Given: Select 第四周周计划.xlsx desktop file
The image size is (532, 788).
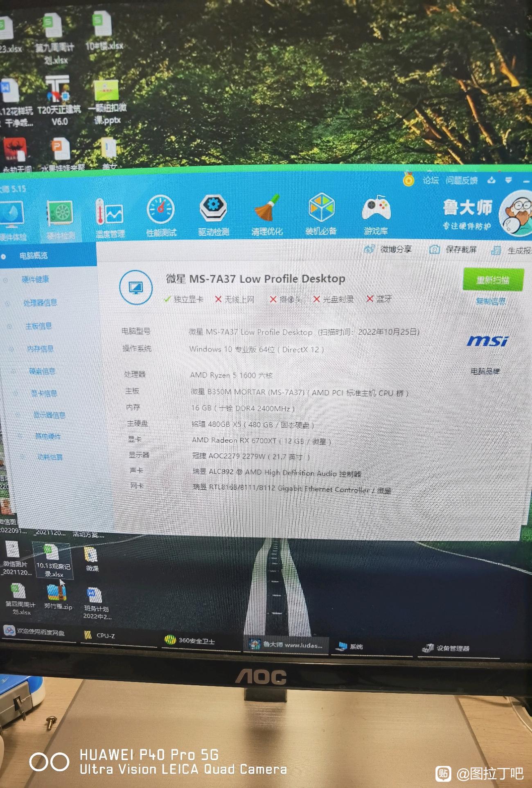Looking at the screenshot, I should tap(20, 599).
